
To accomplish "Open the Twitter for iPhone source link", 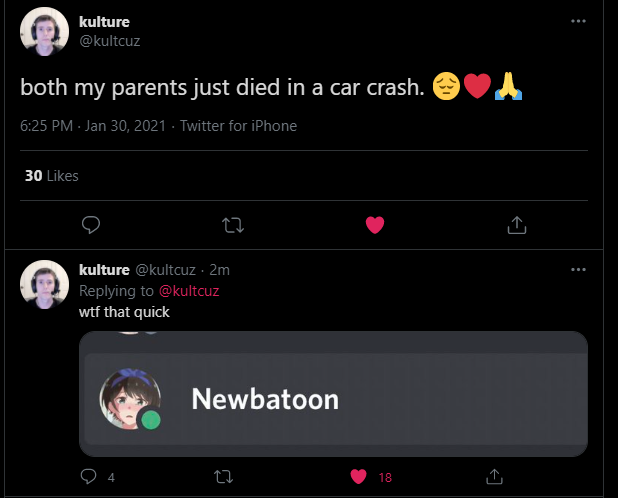I will pos(238,126).
